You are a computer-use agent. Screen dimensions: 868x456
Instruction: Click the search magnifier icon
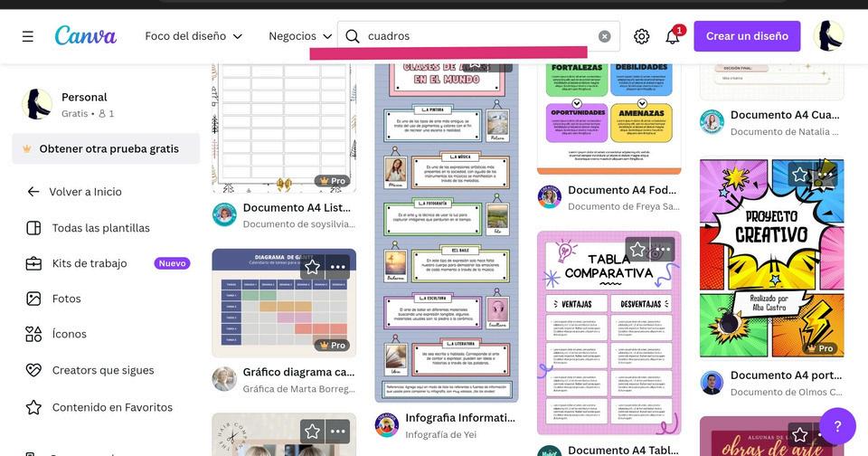pos(352,36)
